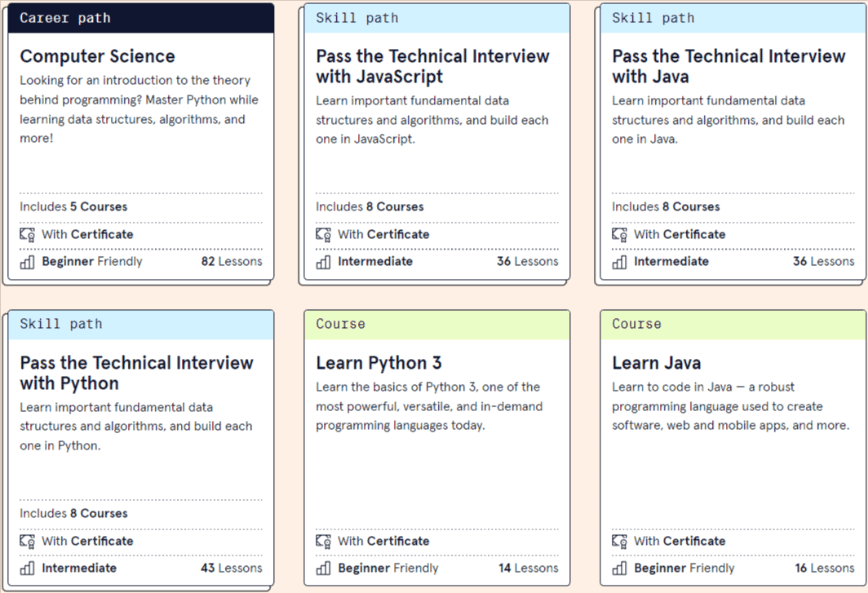Open Pass the Technical Interview with Python
Screen dimensions: 868x593
click(x=136, y=373)
